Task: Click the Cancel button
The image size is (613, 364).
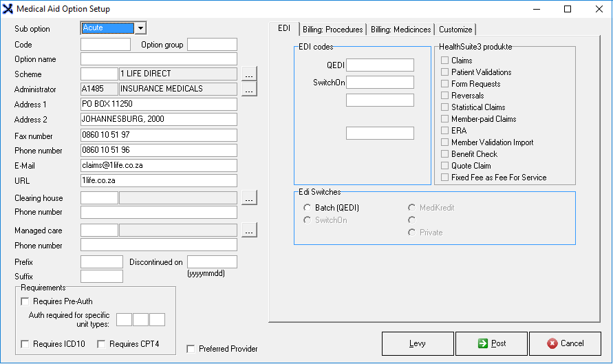Action: pyautogui.click(x=565, y=343)
